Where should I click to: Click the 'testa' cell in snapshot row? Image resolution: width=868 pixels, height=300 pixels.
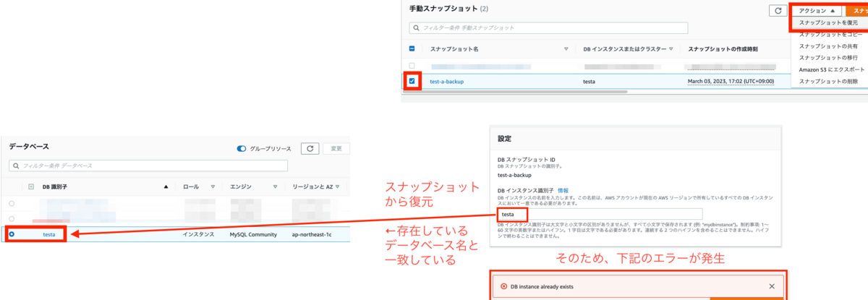coord(590,82)
